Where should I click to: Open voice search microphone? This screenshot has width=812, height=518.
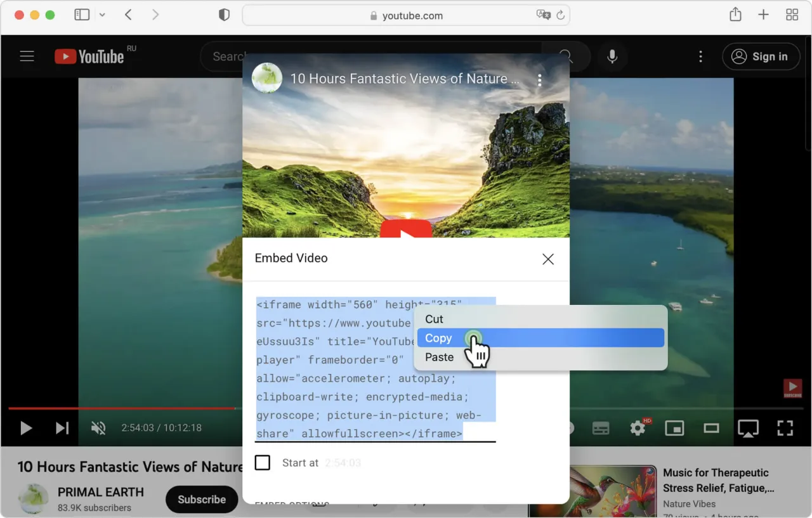(x=612, y=56)
